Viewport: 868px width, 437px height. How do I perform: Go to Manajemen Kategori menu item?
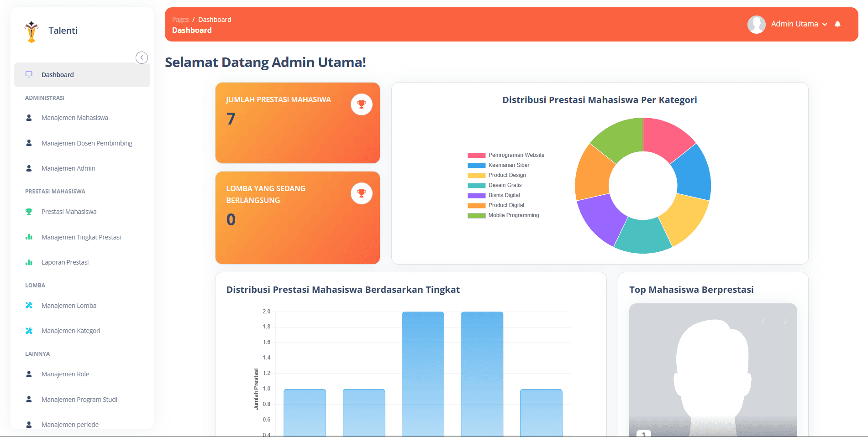tap(71, 331)
